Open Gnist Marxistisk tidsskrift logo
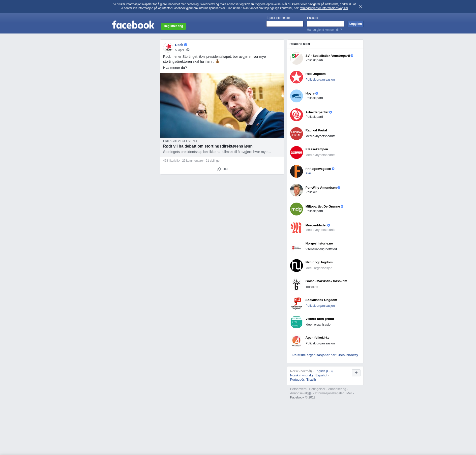This screenshot has width=476, height=455. [x=297, y=284]
